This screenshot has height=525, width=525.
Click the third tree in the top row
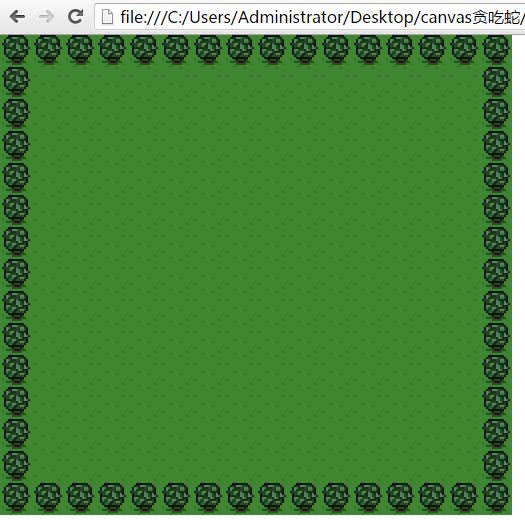[80, 49]
